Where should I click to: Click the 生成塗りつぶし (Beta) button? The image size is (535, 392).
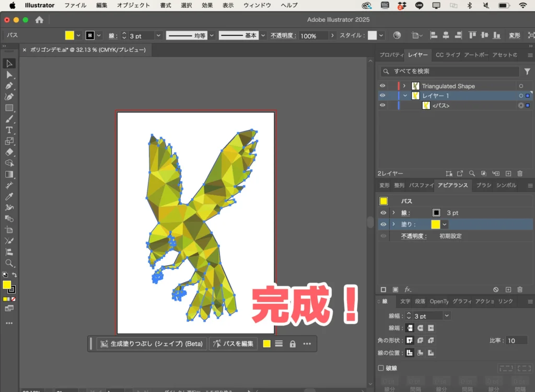click(x=152, y=343)
